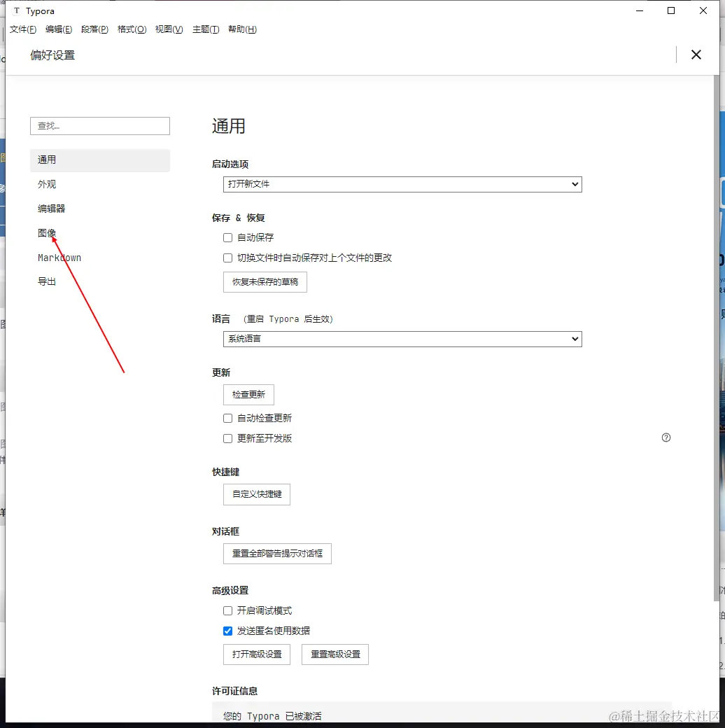Open the 视图(V) menu
Viewport: 725px width, 728px height.
click(x=169, y=29)
